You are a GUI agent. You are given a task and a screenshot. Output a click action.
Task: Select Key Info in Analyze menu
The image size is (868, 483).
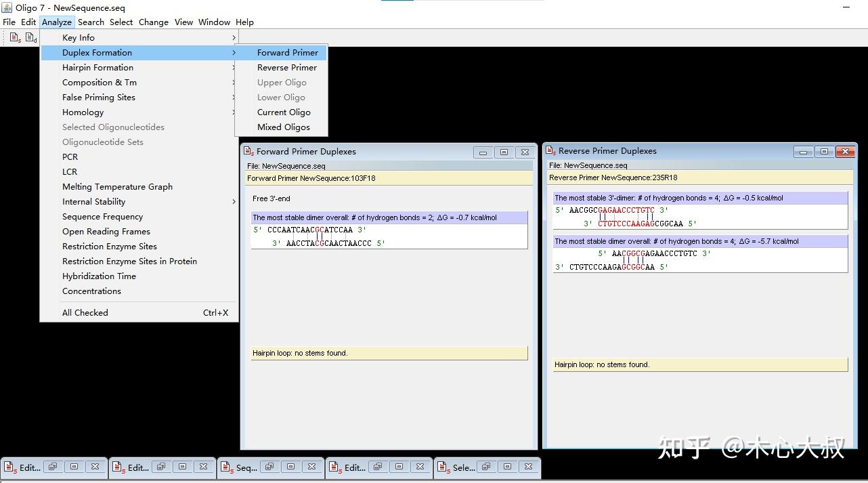[x=139, y=38]
